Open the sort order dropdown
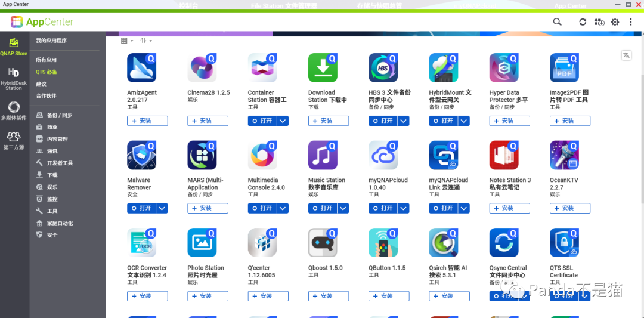Viewport: 644px width, 318px height. (x=146, y=41)
